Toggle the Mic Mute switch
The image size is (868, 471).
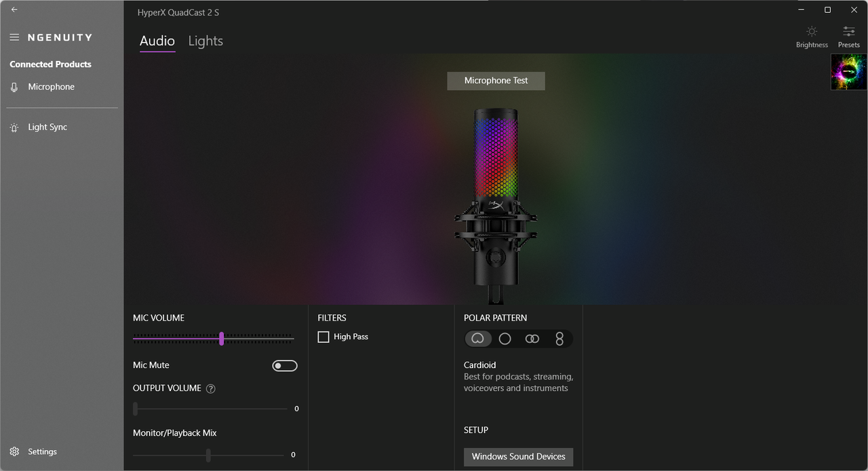[x=285, y=366]
